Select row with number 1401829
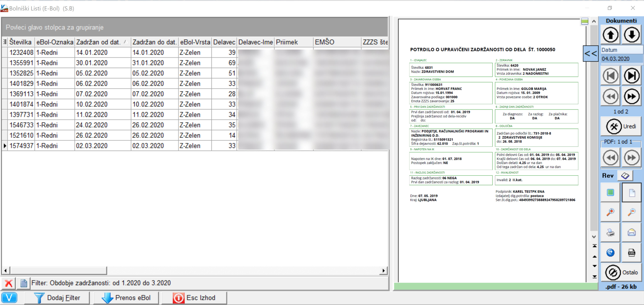The height and width of the screenshot is (305, 644). [195, 84]
